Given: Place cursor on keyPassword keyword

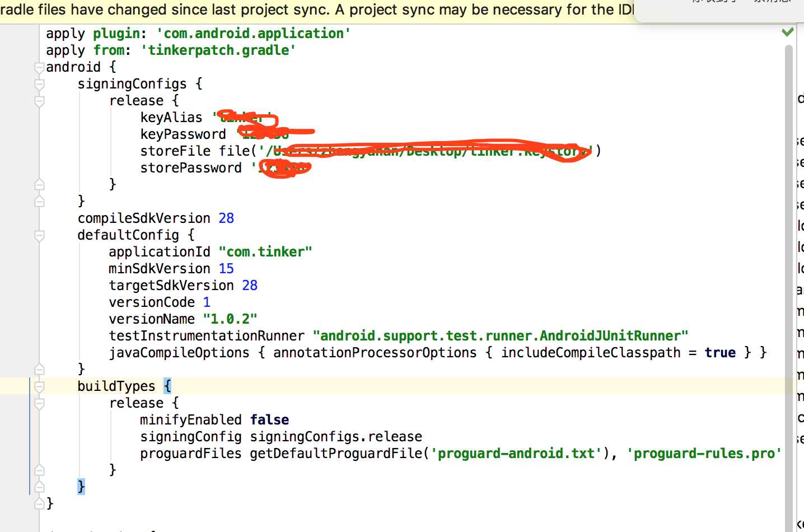Looking at the screenshot, I should coord(183,134).
